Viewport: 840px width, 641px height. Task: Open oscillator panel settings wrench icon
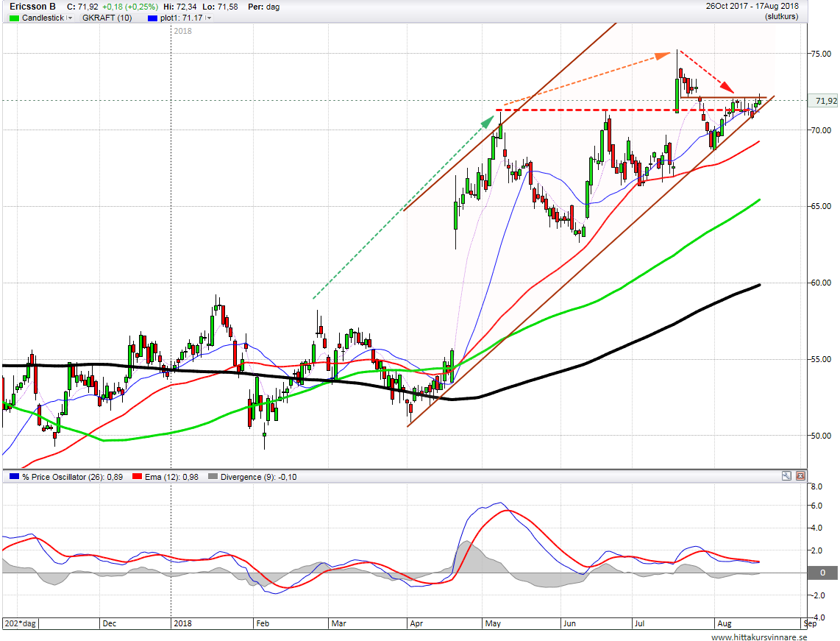pos(786,476)
